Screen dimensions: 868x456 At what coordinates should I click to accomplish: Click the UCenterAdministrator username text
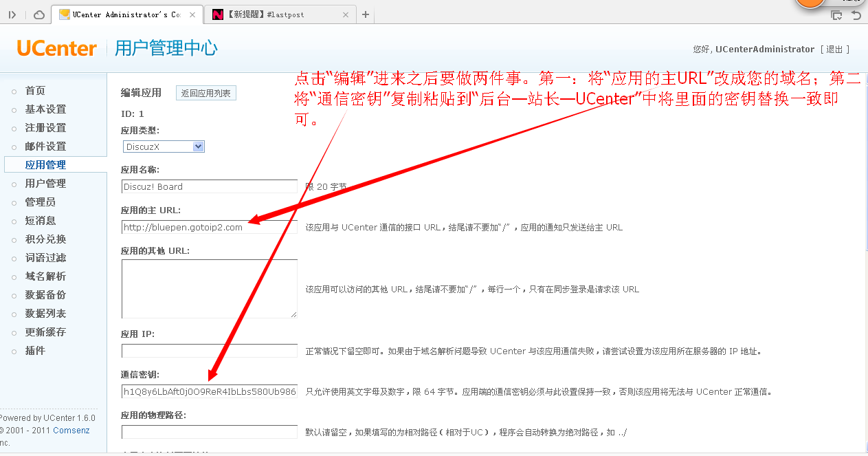pos(765,50)
